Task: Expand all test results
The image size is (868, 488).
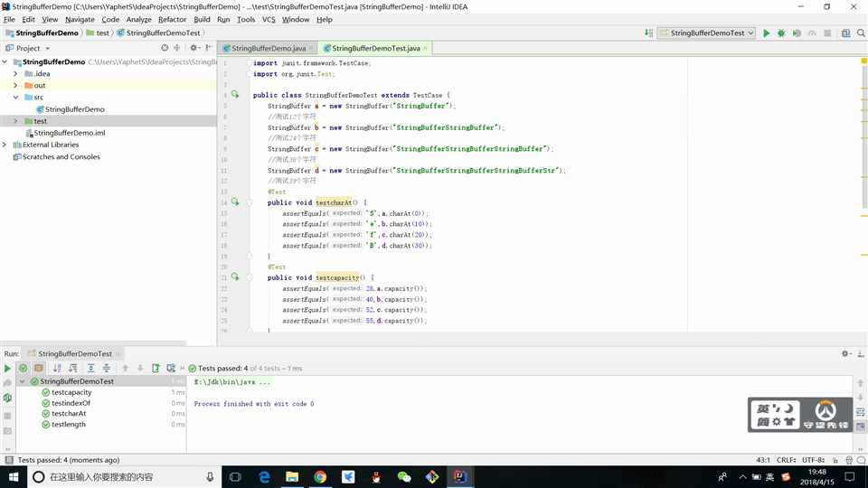Action: pos(90,368)
